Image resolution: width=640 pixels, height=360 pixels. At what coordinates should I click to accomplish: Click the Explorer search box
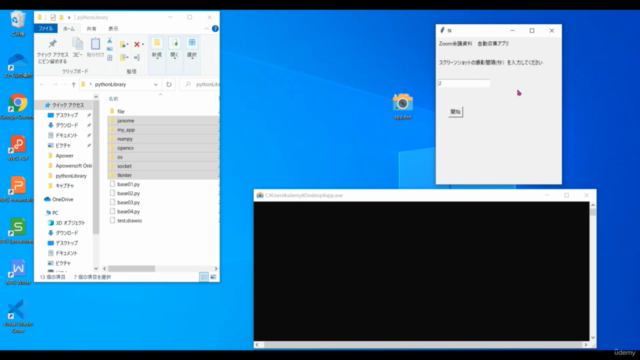pyautogui.click(x=200, y=84)
